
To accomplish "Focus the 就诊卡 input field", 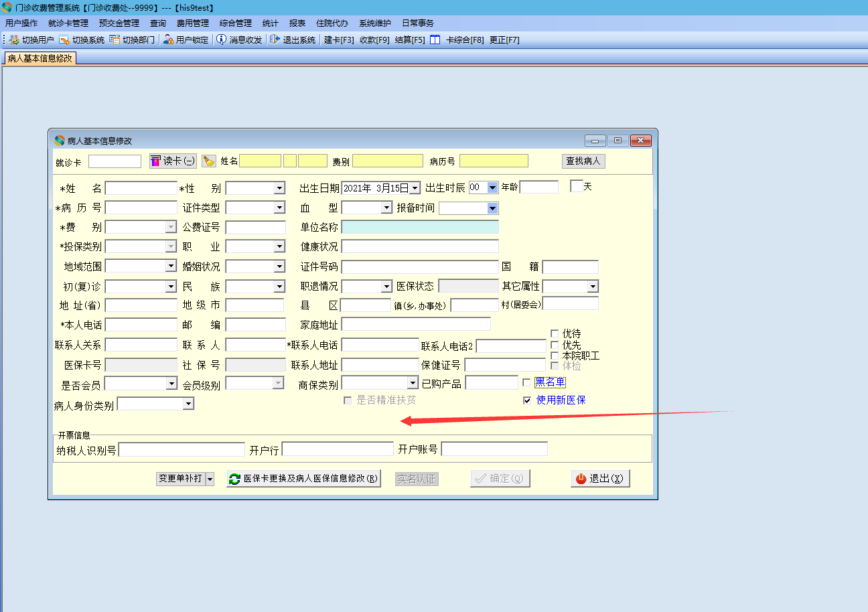I will click(x=115, y=161).
